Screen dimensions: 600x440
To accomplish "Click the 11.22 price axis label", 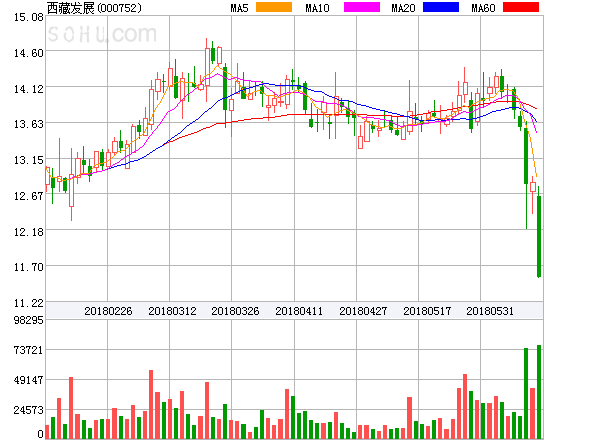I will (x=29, y=303).
